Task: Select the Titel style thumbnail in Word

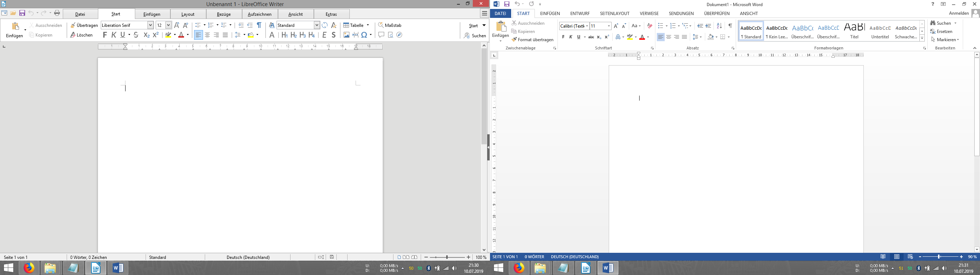Action: [x=854, y=30]
